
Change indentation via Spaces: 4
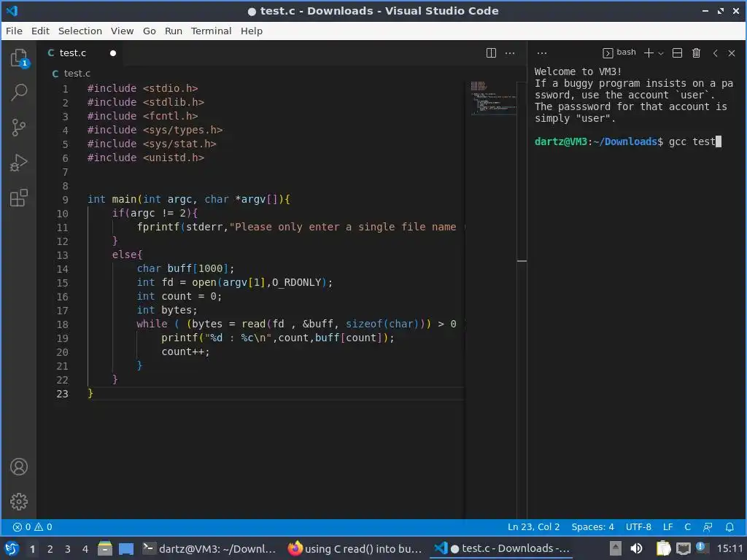coord(592,527)
